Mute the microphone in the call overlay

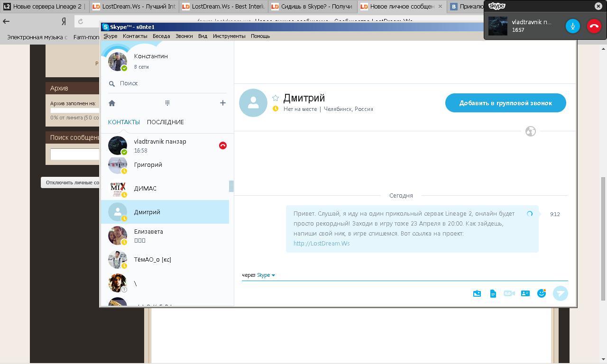[573, 26]
